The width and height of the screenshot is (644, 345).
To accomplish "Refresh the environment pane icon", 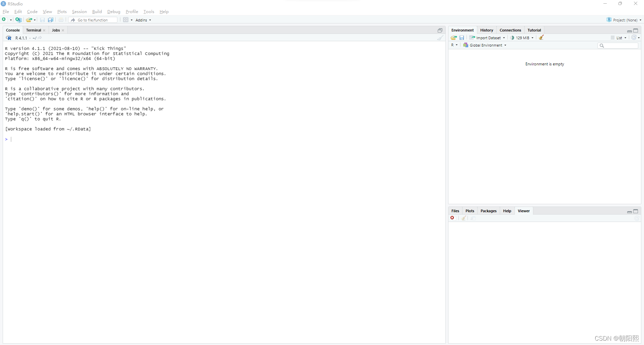I will (x=634, y=38).
